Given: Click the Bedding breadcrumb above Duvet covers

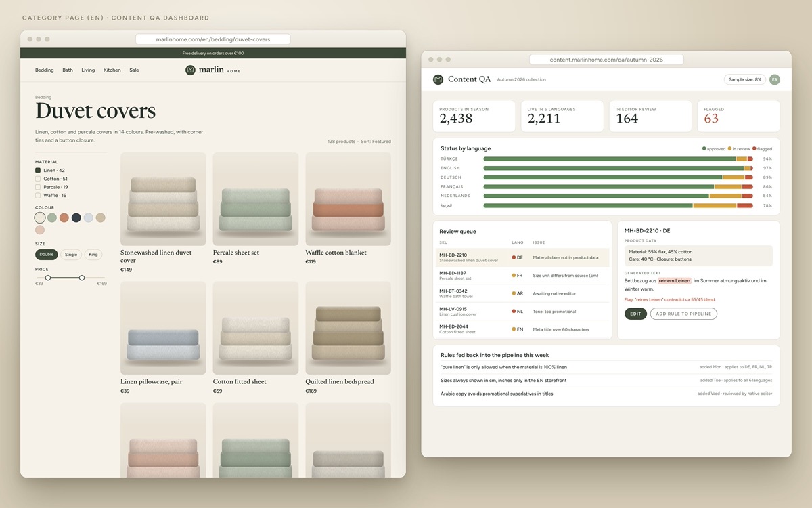Looking at the screenshot, I should pos(43,98).
